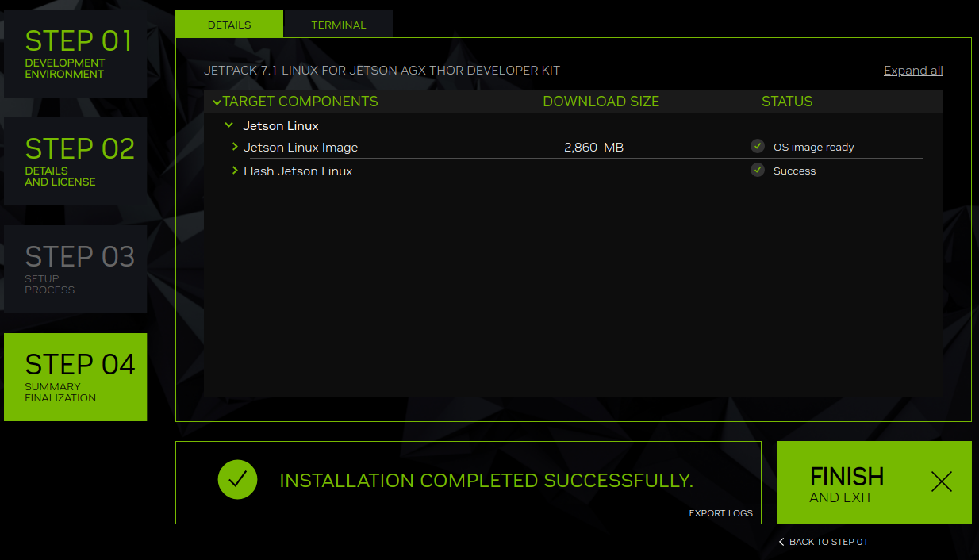Click the X icon on Finish button
The image size is (979, 560).
(941, 481)
